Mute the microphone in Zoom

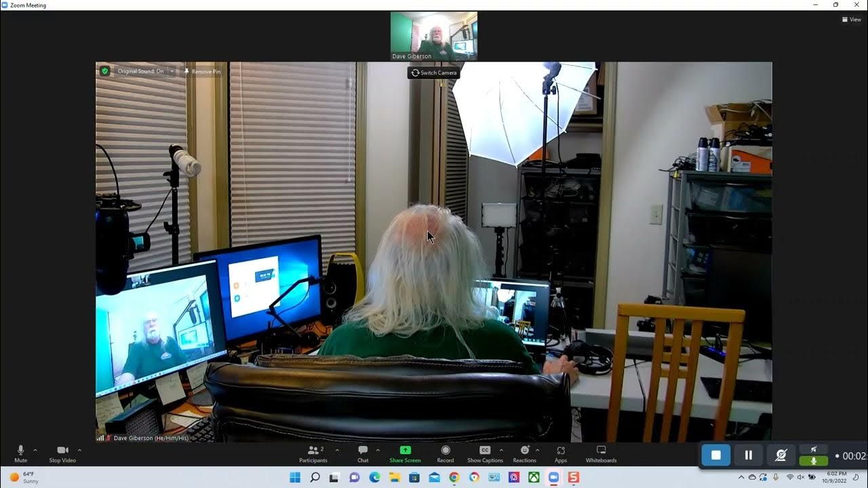(x=20, y=453)
